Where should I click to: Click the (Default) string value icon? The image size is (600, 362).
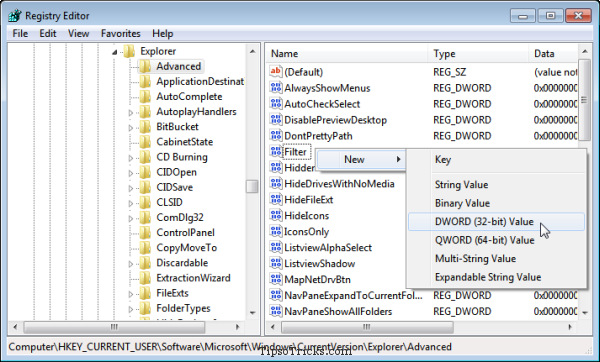pos(276,72)
